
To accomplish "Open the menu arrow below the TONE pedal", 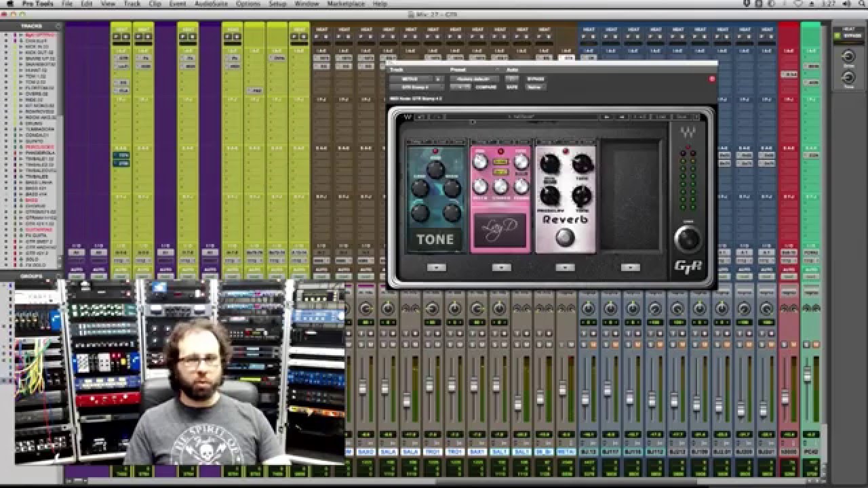I will 436,268.
